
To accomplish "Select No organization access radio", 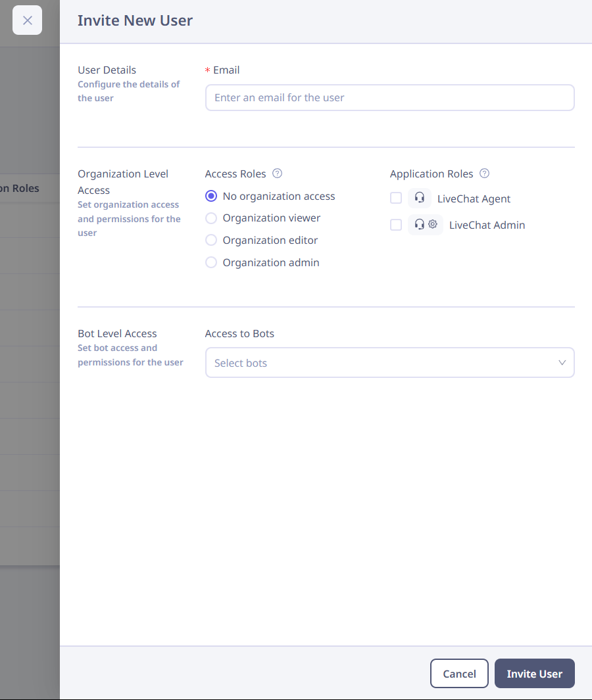I will (x=211, y=196).
